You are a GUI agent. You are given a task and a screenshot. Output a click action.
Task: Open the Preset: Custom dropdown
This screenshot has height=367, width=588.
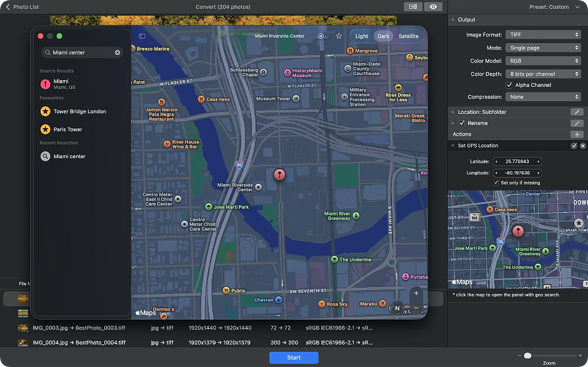(x=555, y=7)
